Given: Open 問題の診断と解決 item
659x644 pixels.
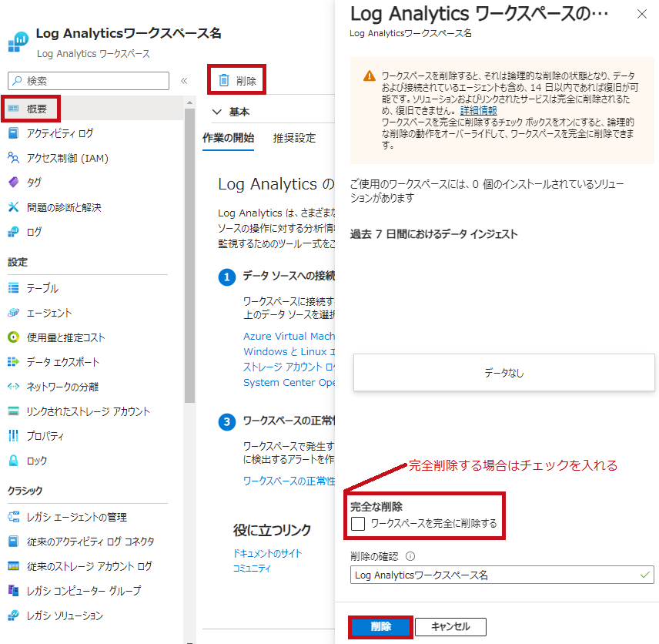Looking at the screenshot, I should (64, 207).
